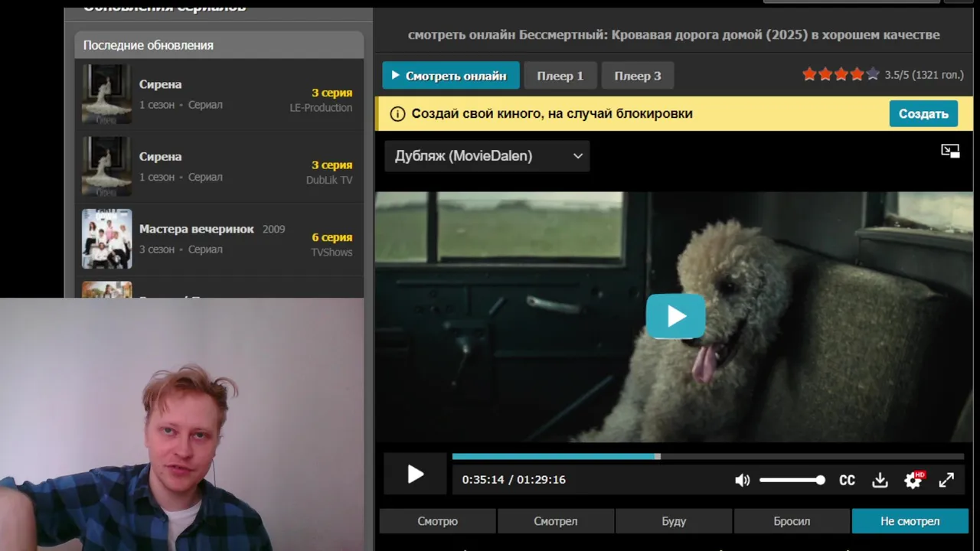This screenshot has height=551, width=980.
Task: Click the info icon in yellow banner
Action: pyautogui.click(x=397, y=114)
